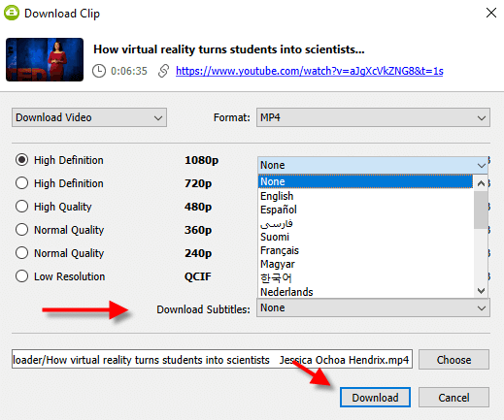Click the subtitle list scrollbar thumb

click(481, 210)
